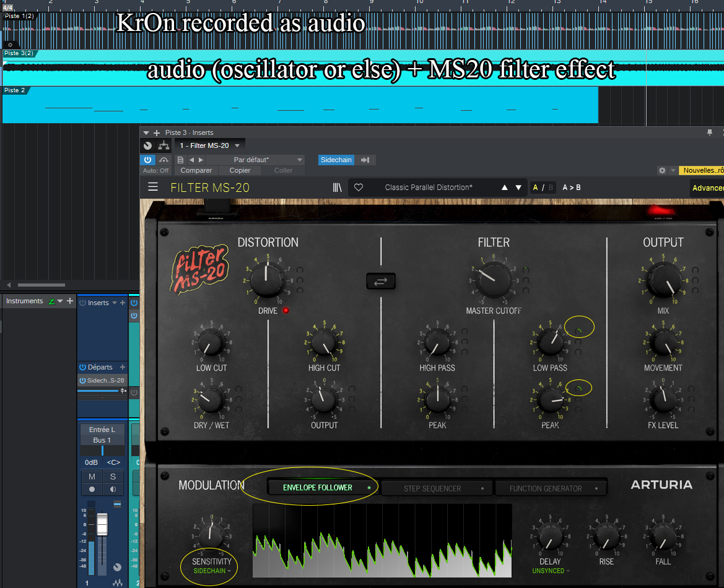This screenshot has height=588, width=724.
Task: Pin the plugin window
Action: point(710,132)
